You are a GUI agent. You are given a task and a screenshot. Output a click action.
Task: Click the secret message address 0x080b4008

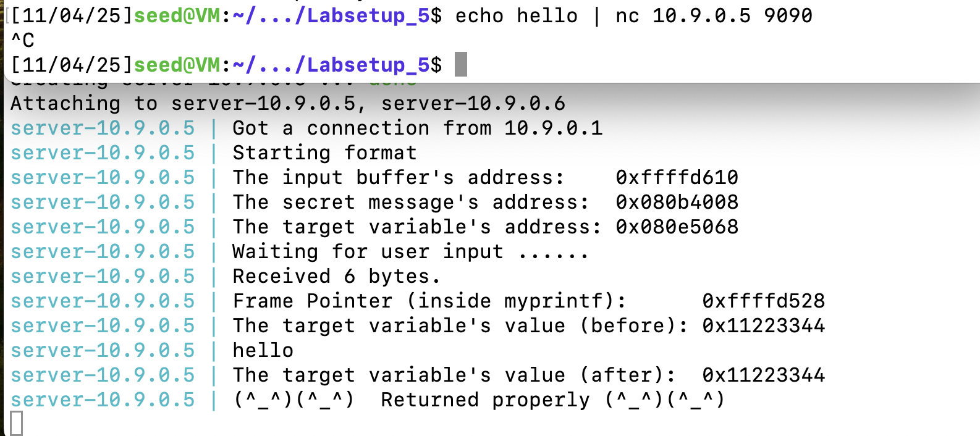(x=677, y=203)
